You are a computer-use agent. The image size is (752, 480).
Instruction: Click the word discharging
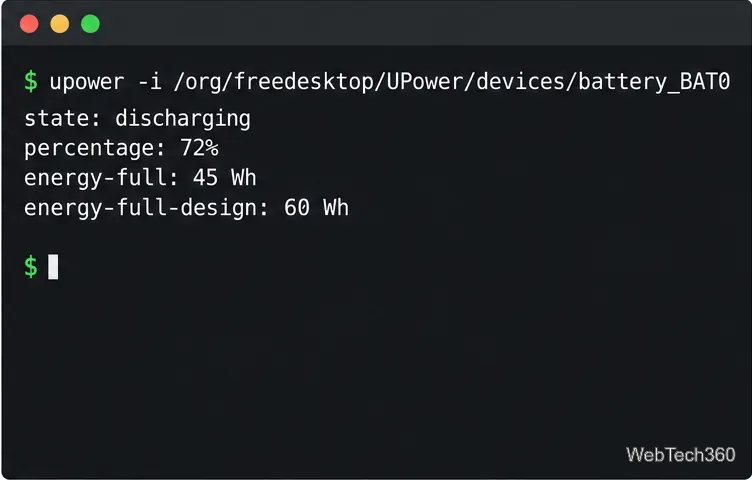point(183,119)
